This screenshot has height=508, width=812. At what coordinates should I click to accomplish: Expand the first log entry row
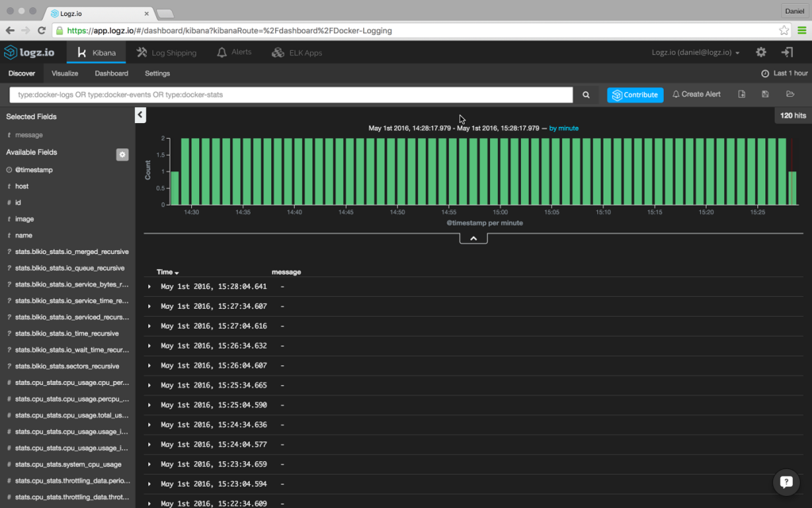click(x=147, y=287)
